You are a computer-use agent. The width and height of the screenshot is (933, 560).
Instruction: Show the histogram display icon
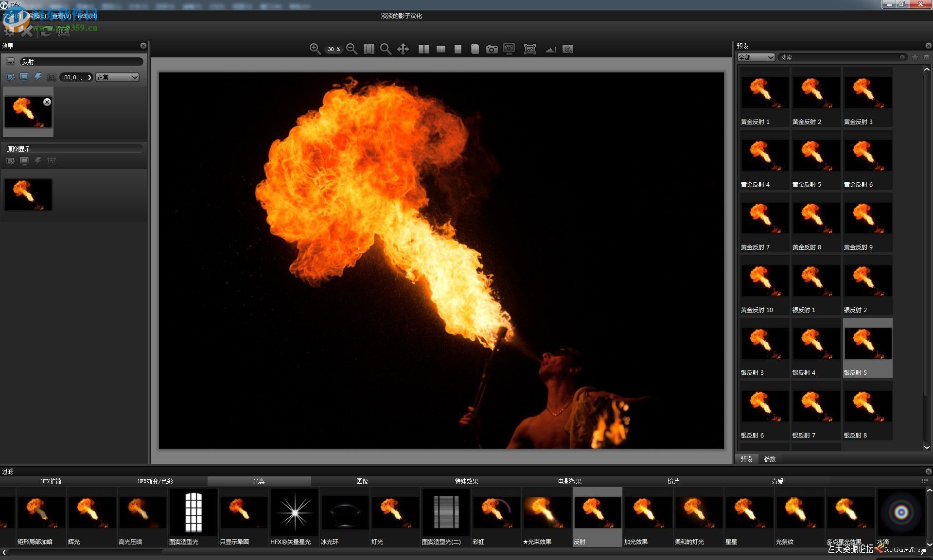coord(550,49)
